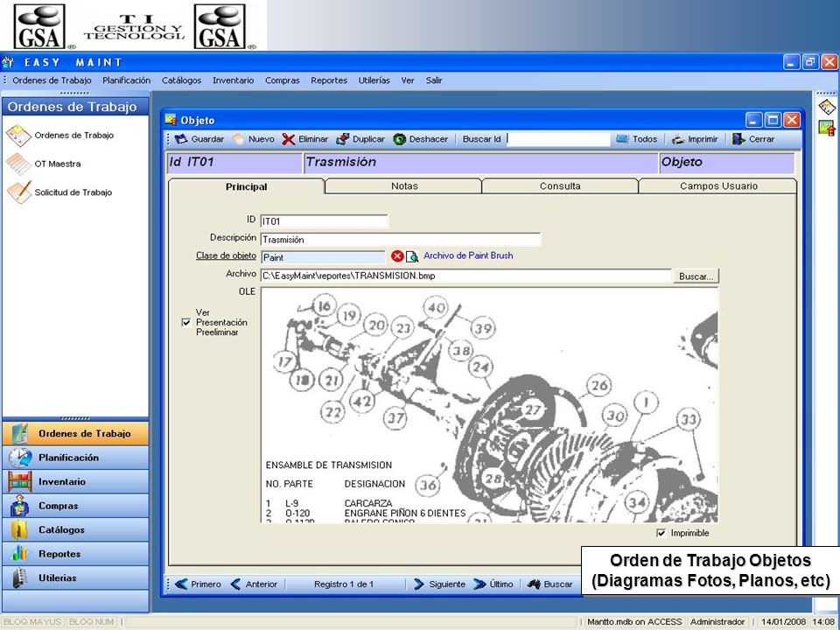Click the Clase de objeto link
The image size is (840, 630).
[226, 255]
